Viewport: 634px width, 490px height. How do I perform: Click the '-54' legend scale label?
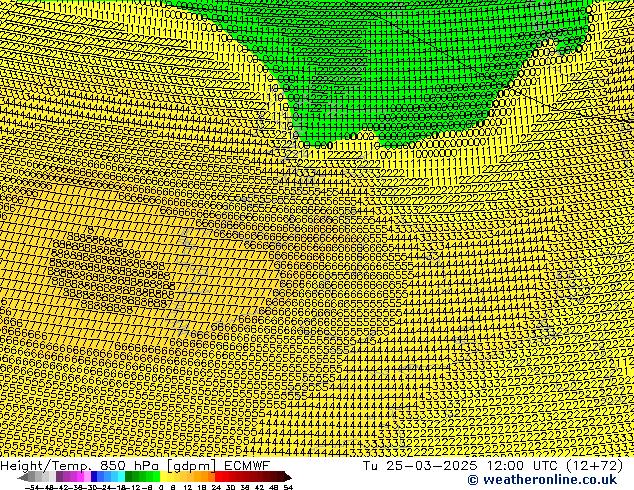pos(31,488)
